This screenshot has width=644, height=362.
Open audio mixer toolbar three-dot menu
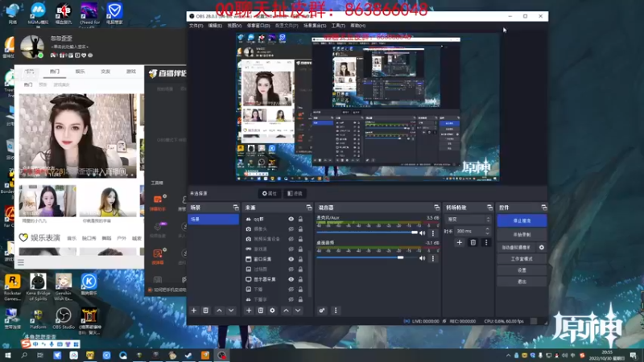[x=336, y=311]
